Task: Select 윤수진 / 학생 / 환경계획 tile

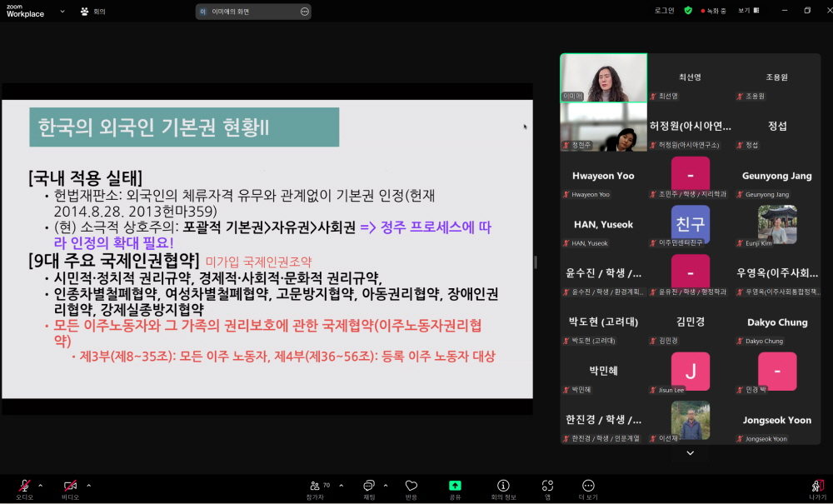Action: click(603, 273)
